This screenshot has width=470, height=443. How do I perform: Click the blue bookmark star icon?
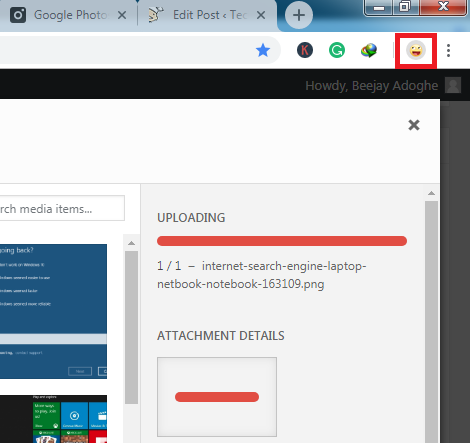tap(263, 50)
